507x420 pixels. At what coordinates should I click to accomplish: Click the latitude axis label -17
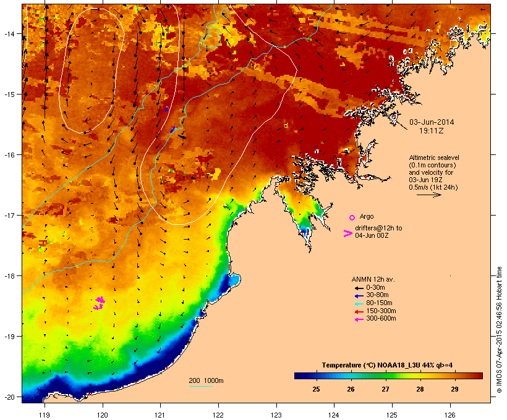pyautogui.click(x=9, y=215)
